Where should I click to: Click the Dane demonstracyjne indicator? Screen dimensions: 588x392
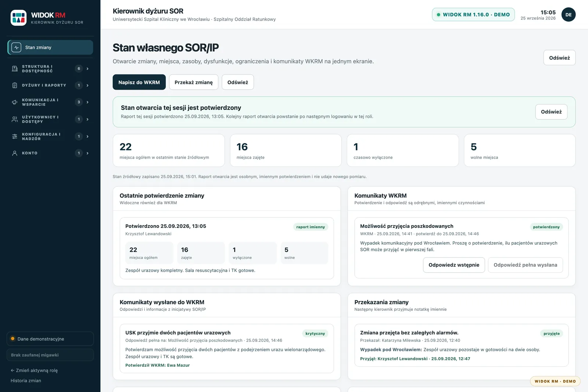tap(50, 339)
